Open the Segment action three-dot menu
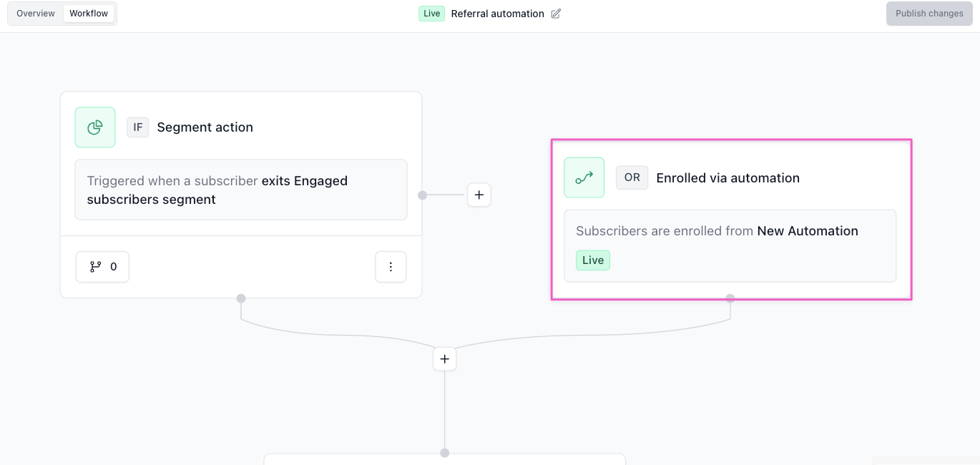Viewport: 980px width, 465px height. point(391,267)
